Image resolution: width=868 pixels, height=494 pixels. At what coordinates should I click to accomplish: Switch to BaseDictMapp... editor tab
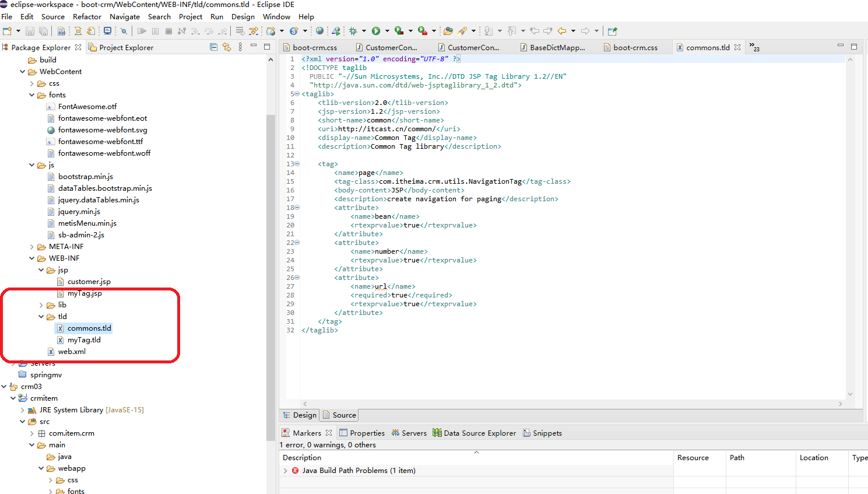click(552, 47)
